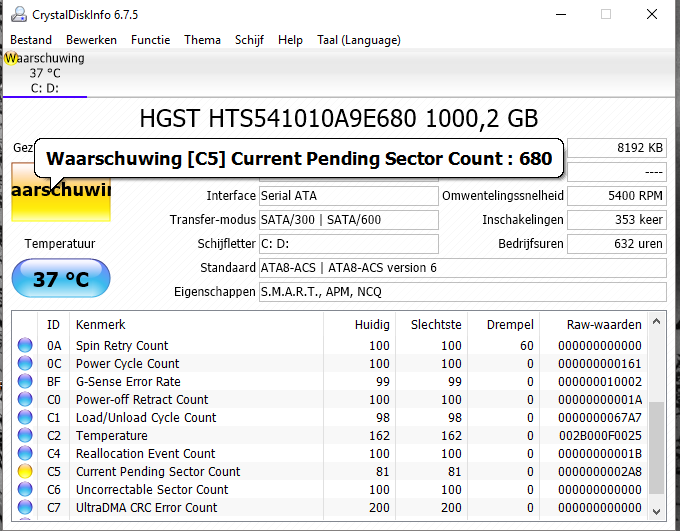Click the blue status orb for Power Cycle Count
This screenshot has width=680, height=531.
[x=26, y=364]
